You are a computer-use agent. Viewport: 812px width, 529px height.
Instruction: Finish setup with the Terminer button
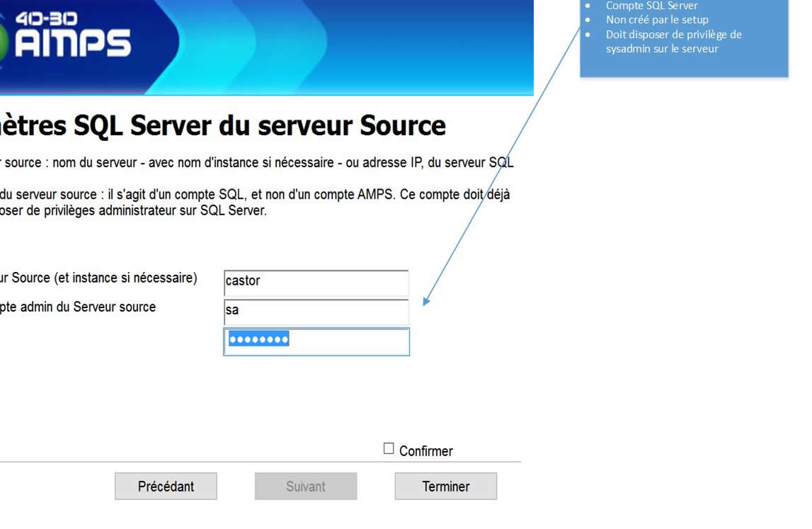click(x=446, y=486)
